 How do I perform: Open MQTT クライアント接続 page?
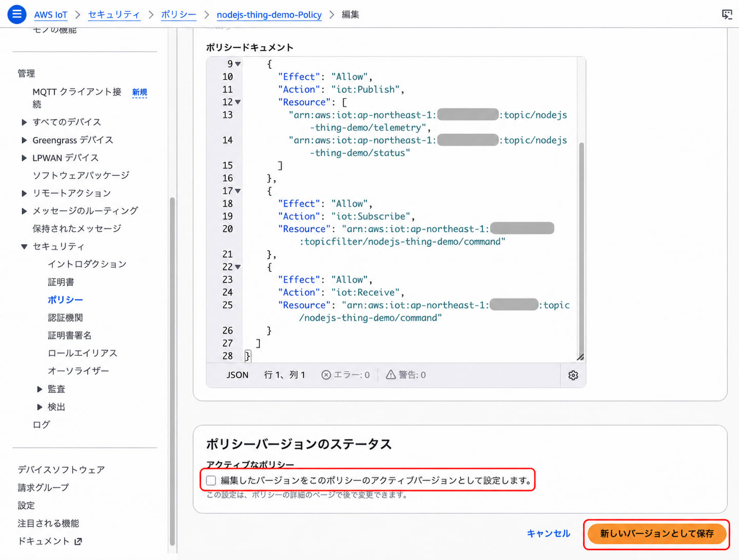pyautogui.click(x=77, y=97)
